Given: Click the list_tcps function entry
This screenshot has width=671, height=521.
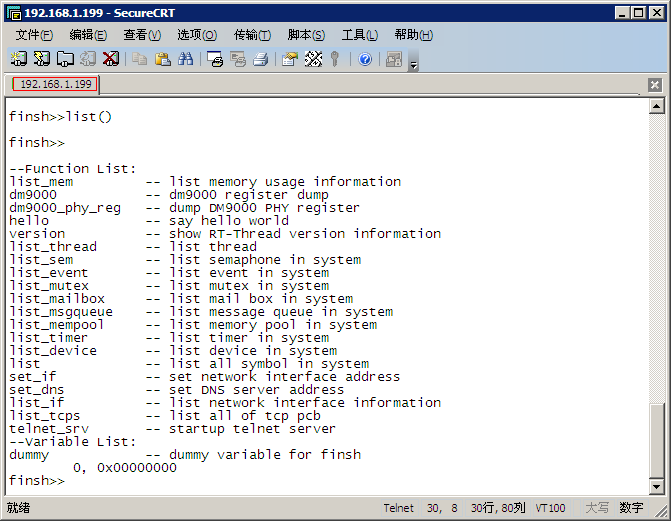Looking at the screenshot, I should tap(45, 416).
